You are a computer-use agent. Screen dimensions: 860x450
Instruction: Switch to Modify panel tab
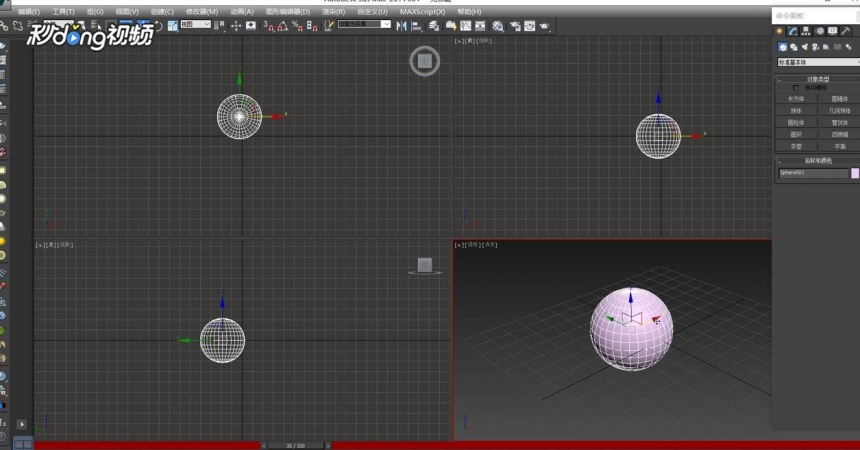pyautogui.click(x=793, y=31)
